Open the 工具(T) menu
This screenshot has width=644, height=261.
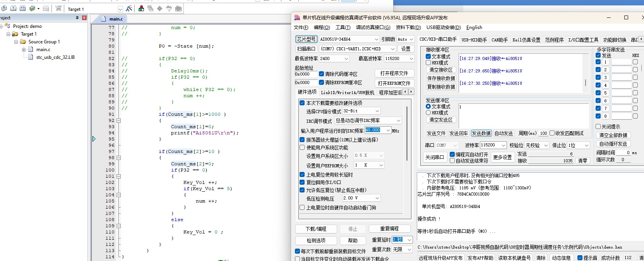click(x=343, y=27)
